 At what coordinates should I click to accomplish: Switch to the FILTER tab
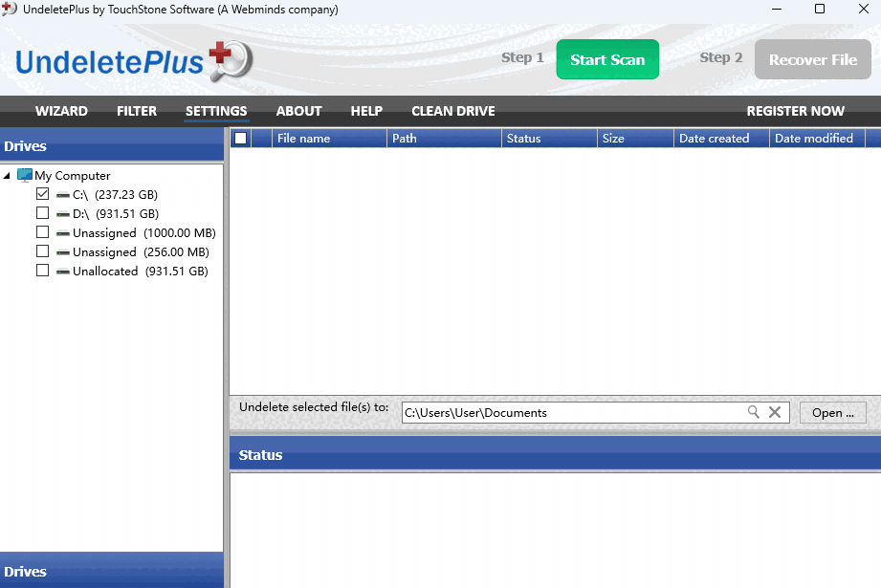coord(137,111)
